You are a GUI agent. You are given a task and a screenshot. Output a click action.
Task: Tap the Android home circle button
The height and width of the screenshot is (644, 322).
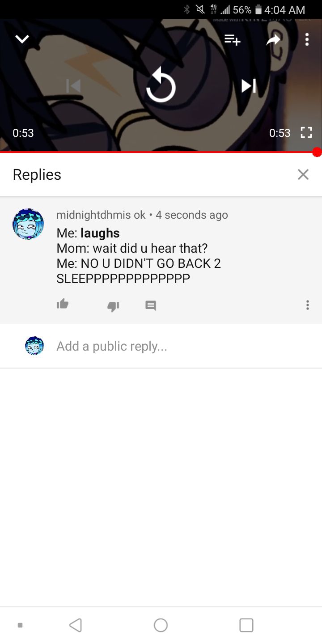pyautogui.click(x=161, y=625)
